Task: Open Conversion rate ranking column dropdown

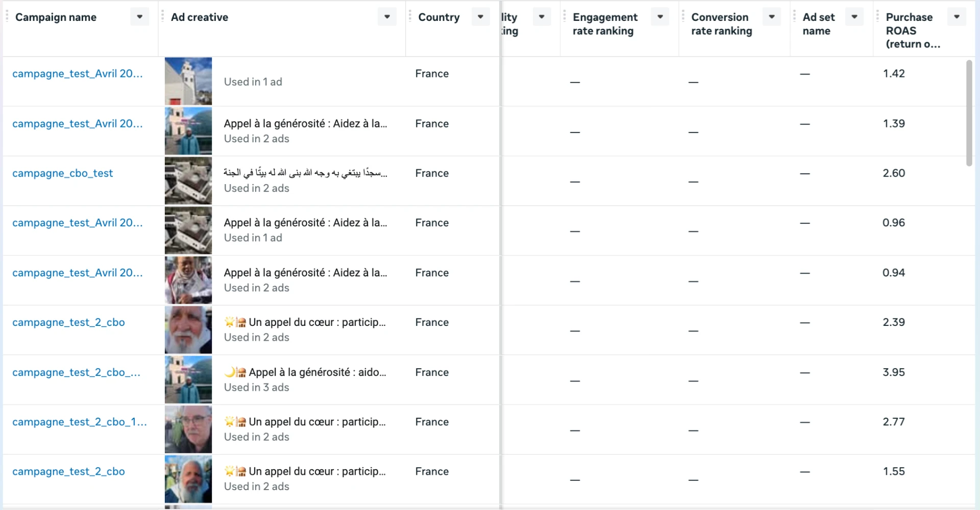Action: point(772,17)
